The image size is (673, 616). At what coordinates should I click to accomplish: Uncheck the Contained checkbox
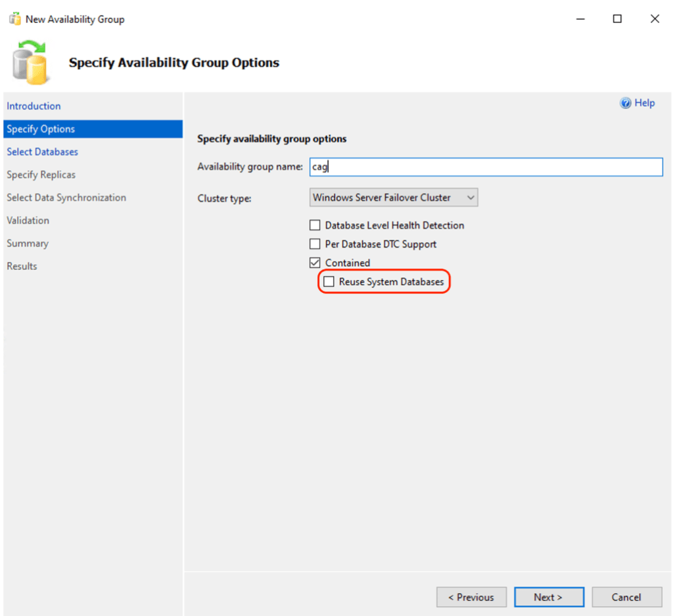(315, 263)
